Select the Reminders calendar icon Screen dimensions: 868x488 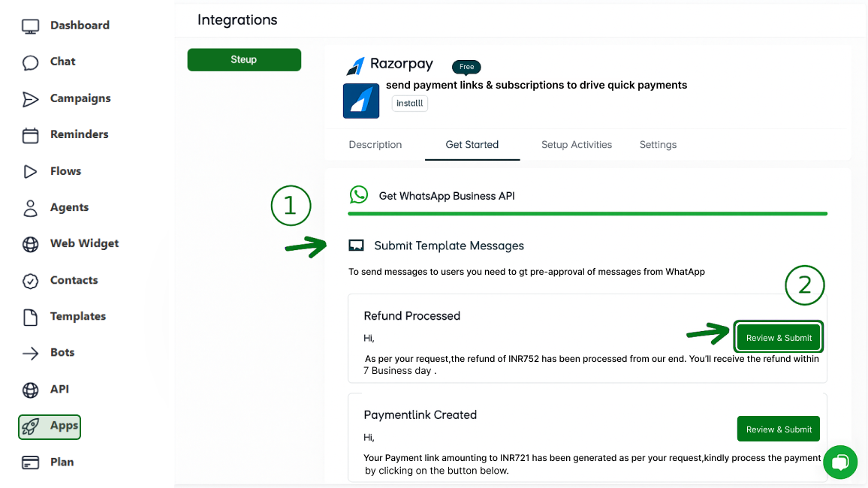pyautogui.click(x=30, y=135)
